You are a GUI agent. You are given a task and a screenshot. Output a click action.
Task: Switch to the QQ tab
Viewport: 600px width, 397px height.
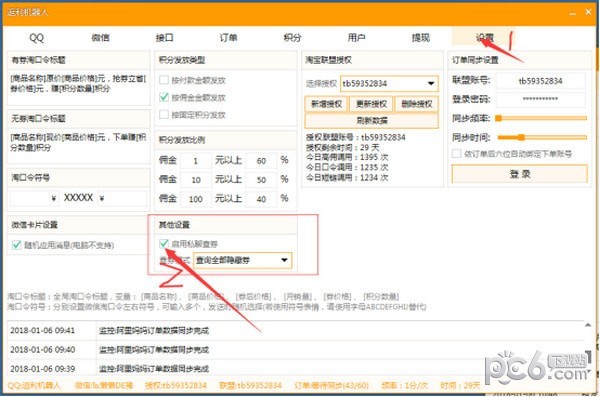click(37, 38)
